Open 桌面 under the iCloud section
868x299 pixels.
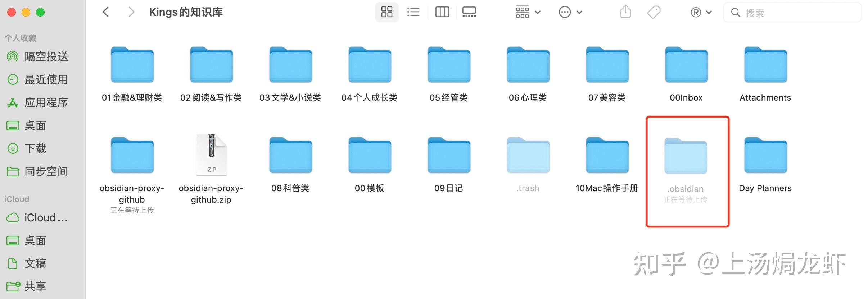pyautogui.click(x=27, y=240)
